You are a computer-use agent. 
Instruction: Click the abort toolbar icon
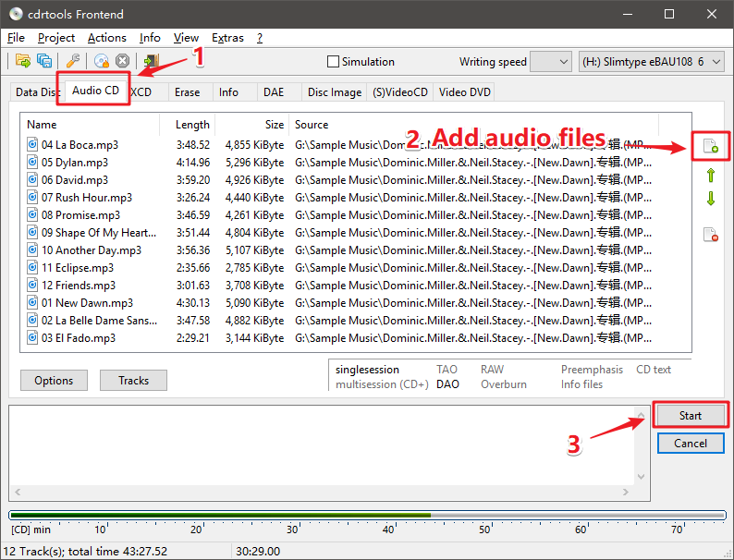click(123, 61)
